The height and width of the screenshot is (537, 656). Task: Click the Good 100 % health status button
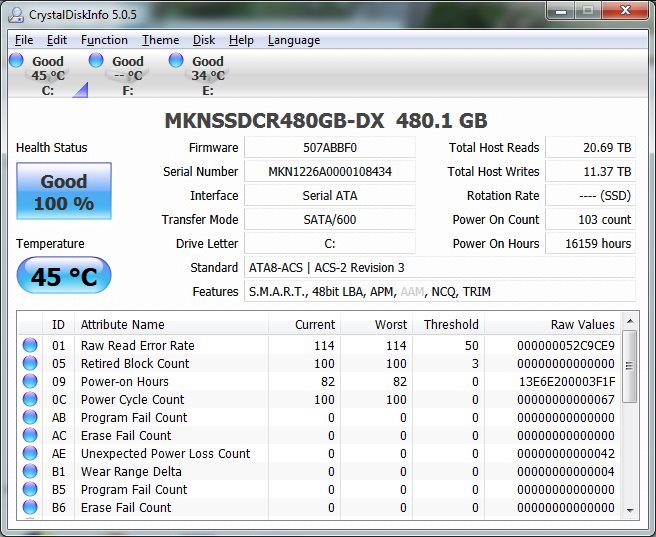coord(64,191)
